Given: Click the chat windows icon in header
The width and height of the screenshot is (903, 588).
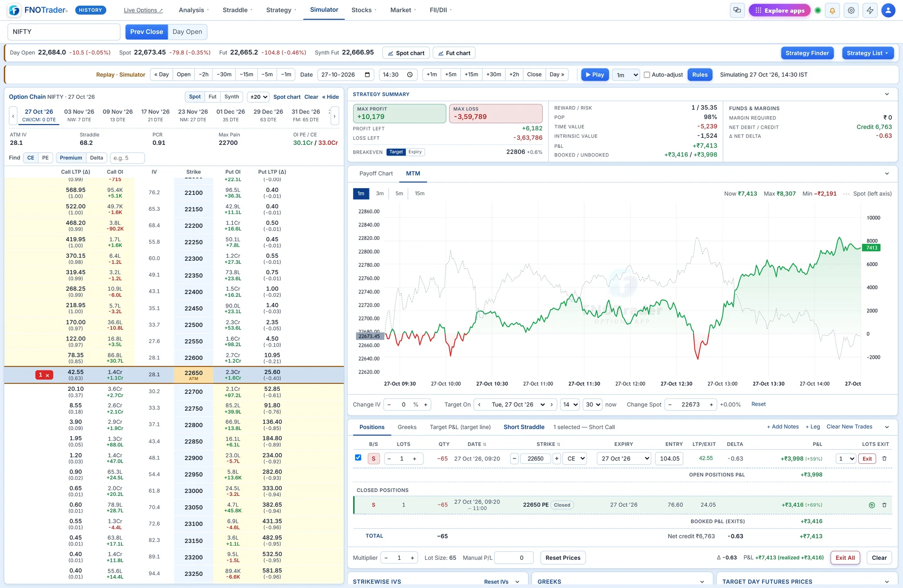Looking at the screenshot, I should tap(737, 10).
